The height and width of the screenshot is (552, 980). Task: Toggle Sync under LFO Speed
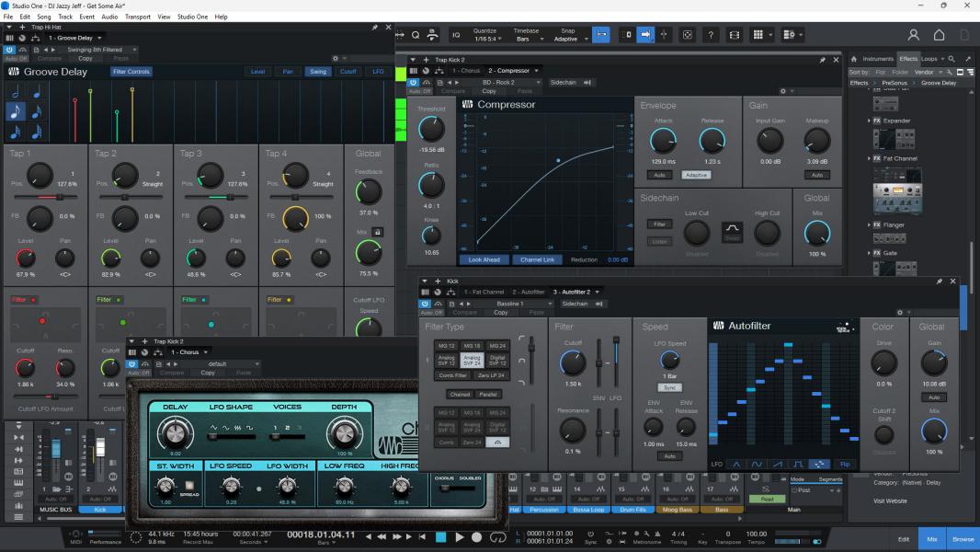coord(667,387)
